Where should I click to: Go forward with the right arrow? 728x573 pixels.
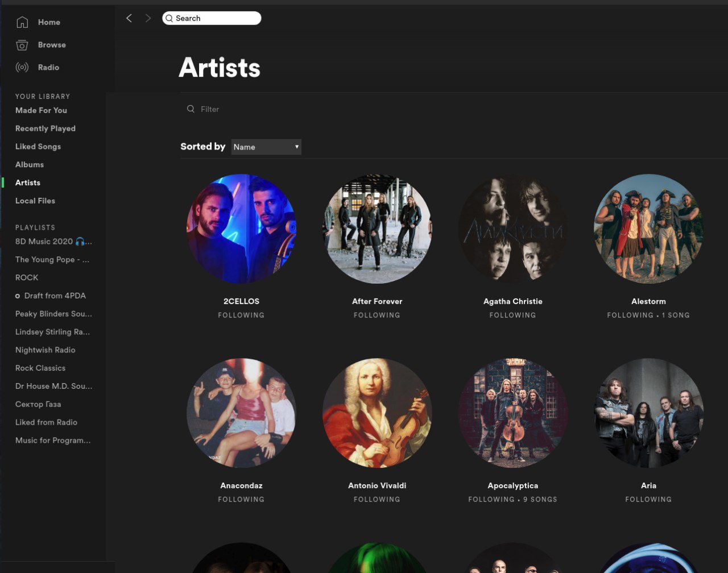[148, 18]
